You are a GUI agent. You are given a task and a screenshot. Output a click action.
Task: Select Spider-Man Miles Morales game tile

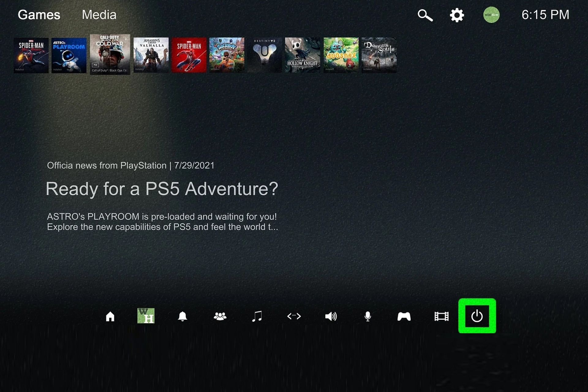click(31, 55)
